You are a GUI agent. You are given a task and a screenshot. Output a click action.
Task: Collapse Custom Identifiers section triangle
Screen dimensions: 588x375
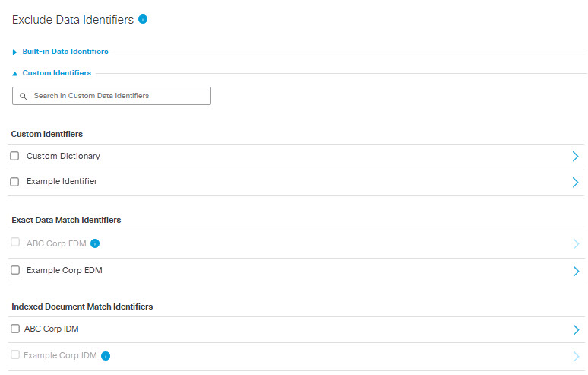click(x=14, y=74)
